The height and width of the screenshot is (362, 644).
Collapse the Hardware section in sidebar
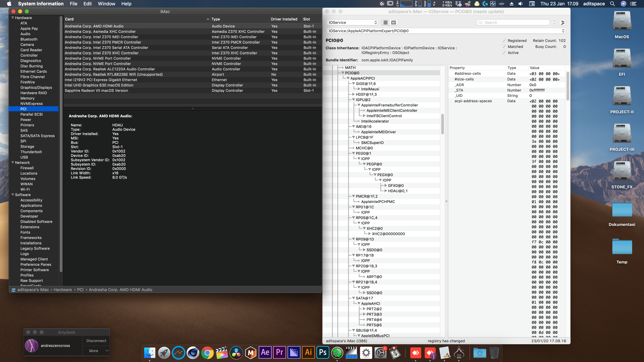click(13, 18)
